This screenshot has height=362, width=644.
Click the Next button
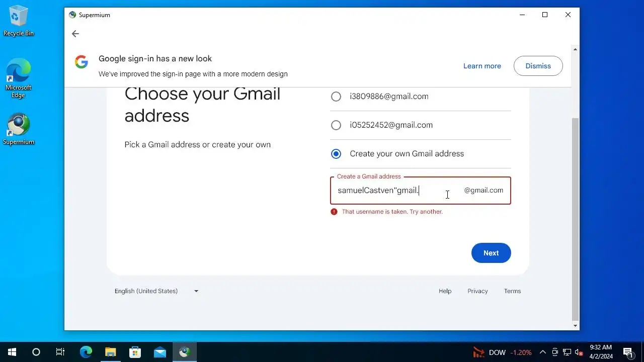pyautogui.click(x=491, y=253)
